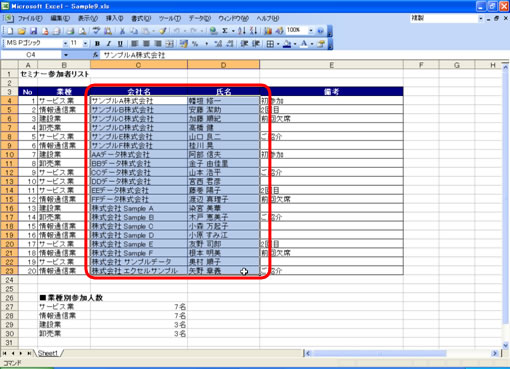The image size is (510, 369).
Task: Create a new workbook with New icon
Action: coord(10,31)
